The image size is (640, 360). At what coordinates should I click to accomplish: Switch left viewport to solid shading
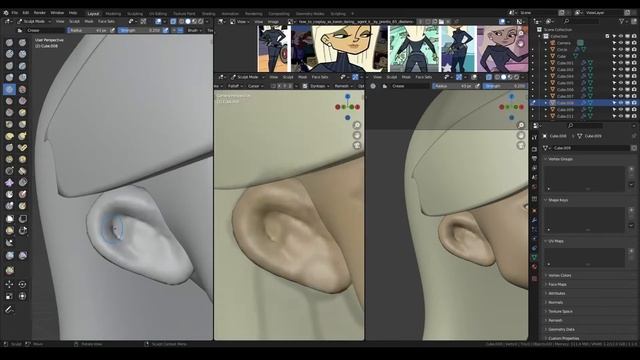click(188, 21)
